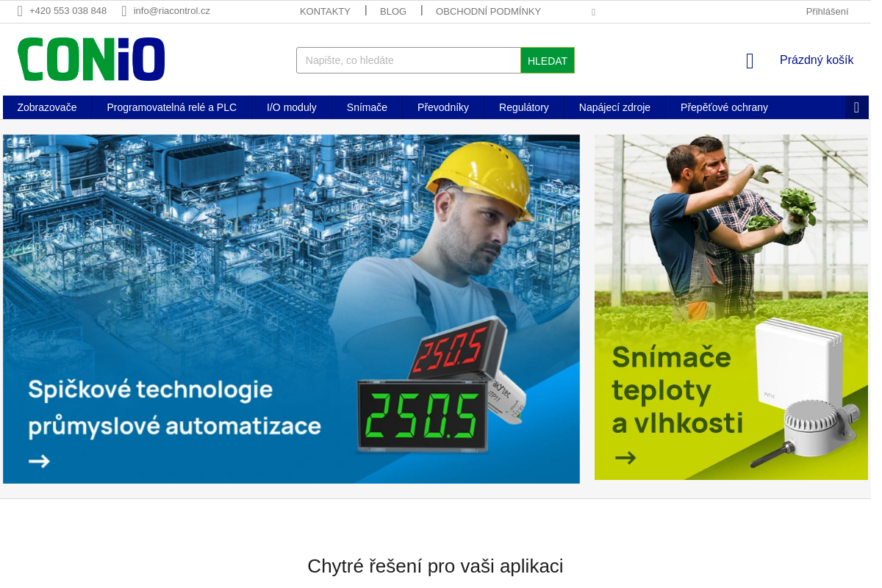
Task: Click the CONIO logo
Action: coord(90,59)
